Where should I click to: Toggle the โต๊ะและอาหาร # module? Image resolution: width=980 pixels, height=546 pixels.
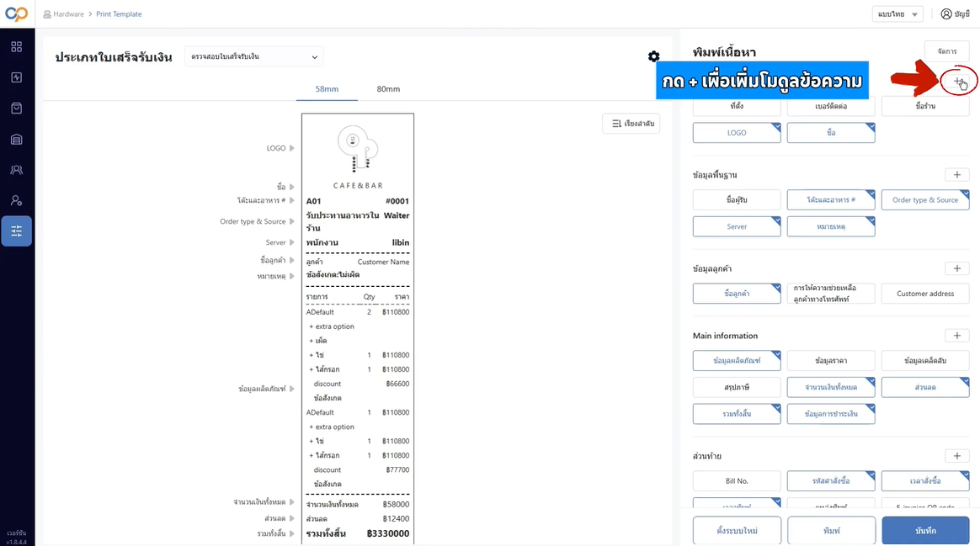[x=831, y=200]
